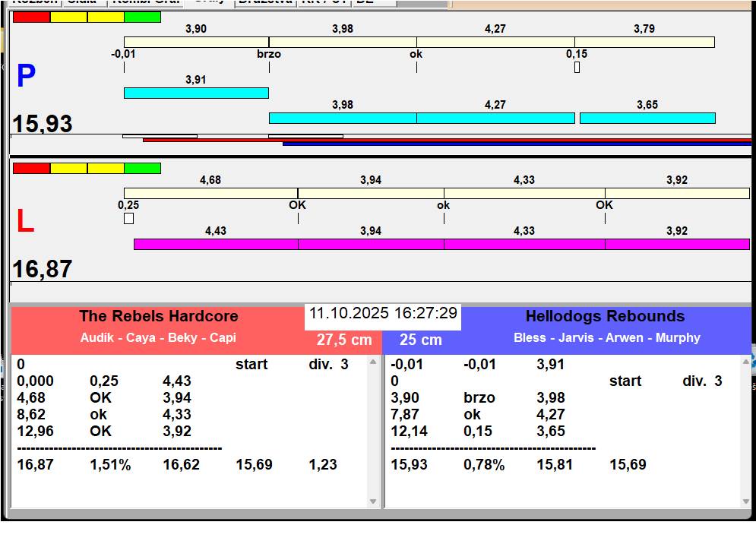Click dog names Bless - Jarvis - Arwen - Murphy
This screenshot has width=756, height=544.
606,337
